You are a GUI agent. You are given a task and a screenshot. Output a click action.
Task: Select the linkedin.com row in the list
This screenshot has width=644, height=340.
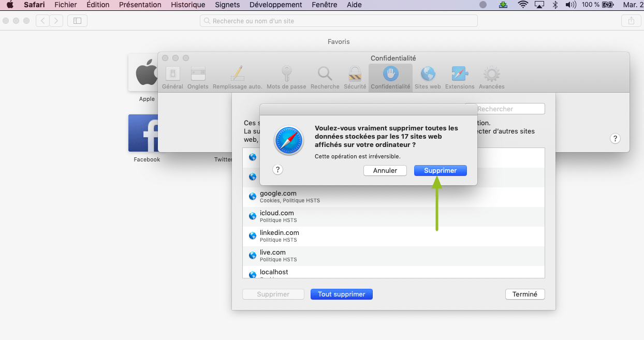point(393,236)
